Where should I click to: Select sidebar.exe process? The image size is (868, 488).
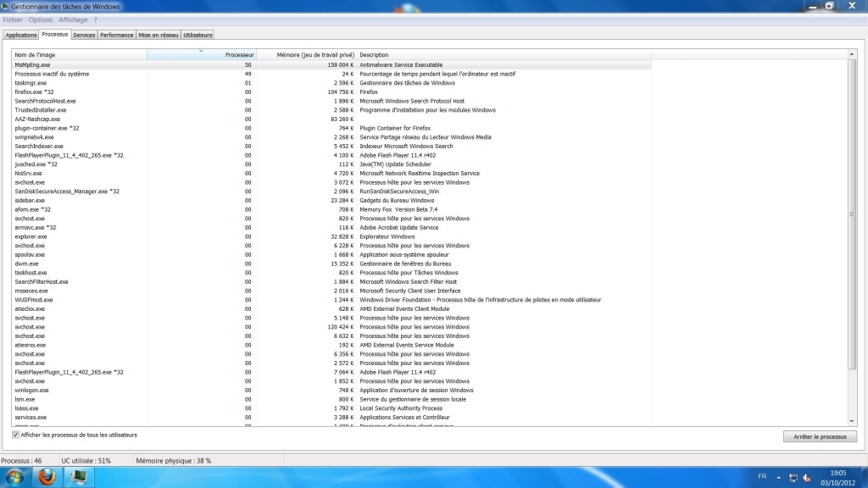[x=331, y=200]
